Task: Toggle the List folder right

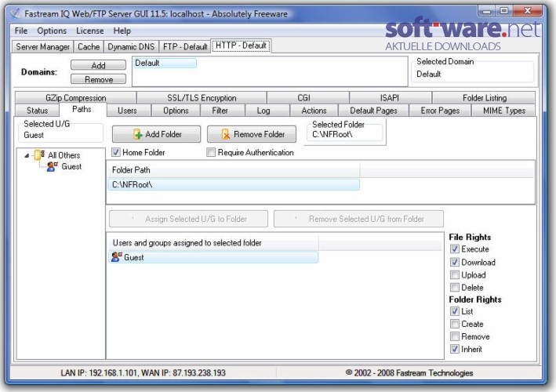Action: click(455, 311)
